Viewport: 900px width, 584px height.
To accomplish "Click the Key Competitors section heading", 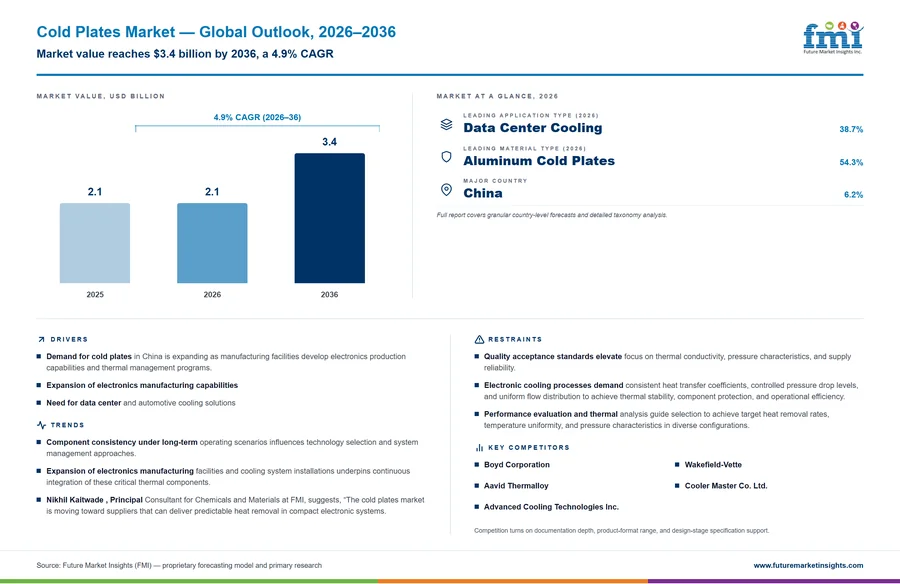I will pos(529,447).
